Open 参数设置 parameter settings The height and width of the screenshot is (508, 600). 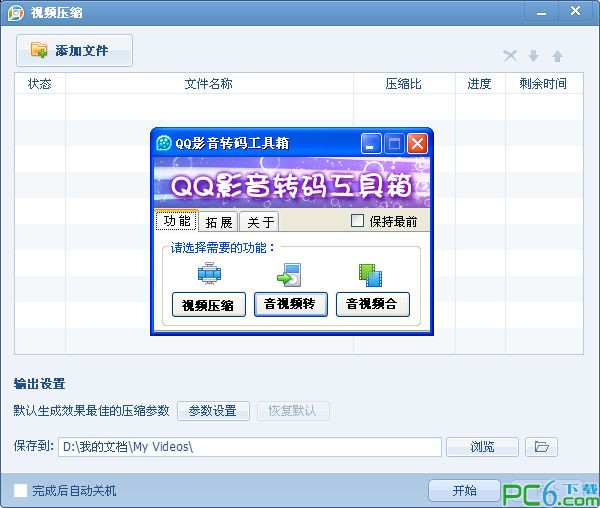[x=213, y=411]
